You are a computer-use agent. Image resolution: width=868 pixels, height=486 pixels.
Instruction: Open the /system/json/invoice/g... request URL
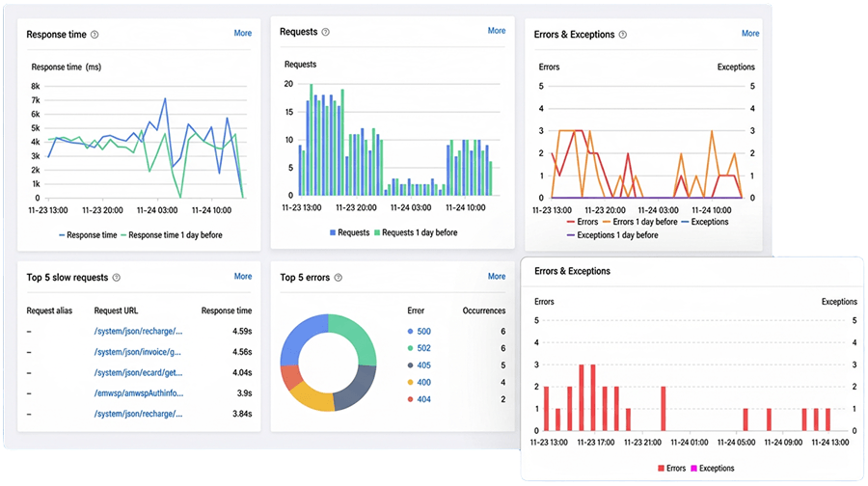(137, 352)
